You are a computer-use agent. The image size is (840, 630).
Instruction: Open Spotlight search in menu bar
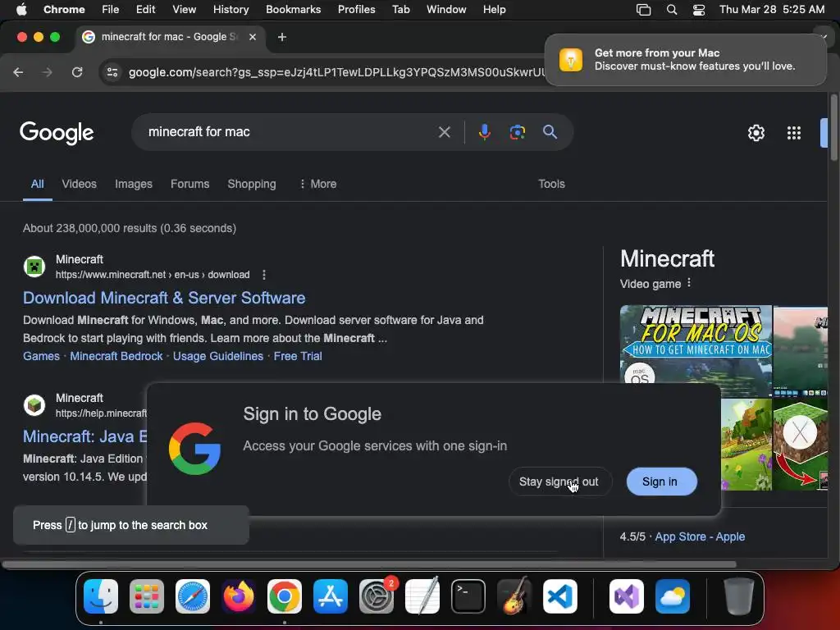click(x=671, y=9)
